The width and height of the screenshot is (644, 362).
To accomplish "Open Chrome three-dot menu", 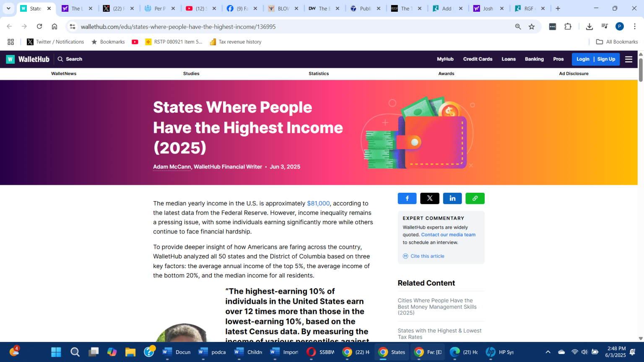I will (635, 26).
